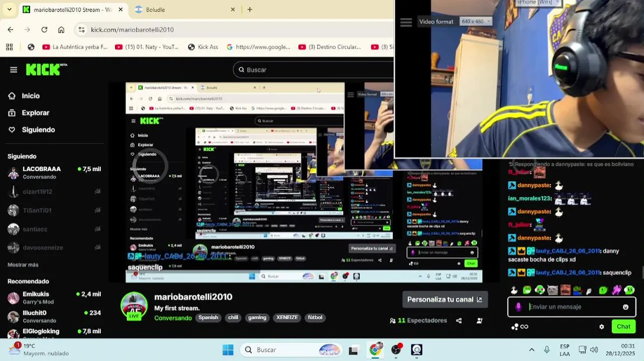Expand followed list with Mostrar más

23,265
